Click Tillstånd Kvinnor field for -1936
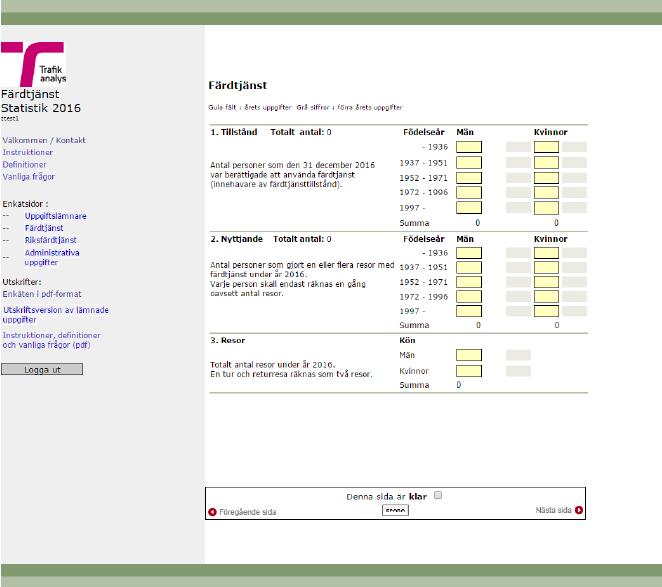The image size is (662, 587). pos(546,147)
